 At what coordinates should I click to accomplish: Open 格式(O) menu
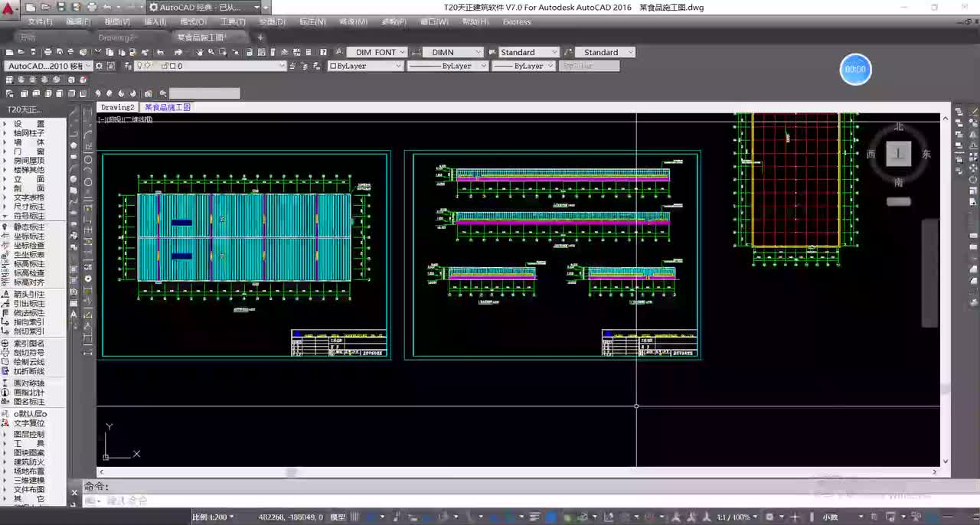[x=194, y=22]
